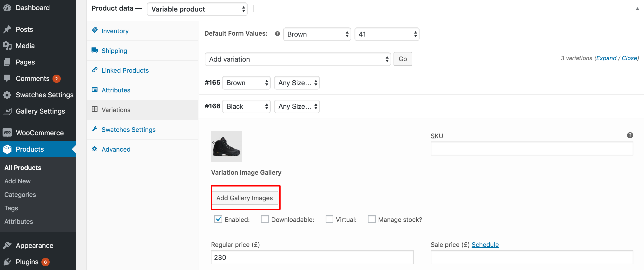Open sidebar Attributes submenu item
644x270 pixels.
pos(19,222)
